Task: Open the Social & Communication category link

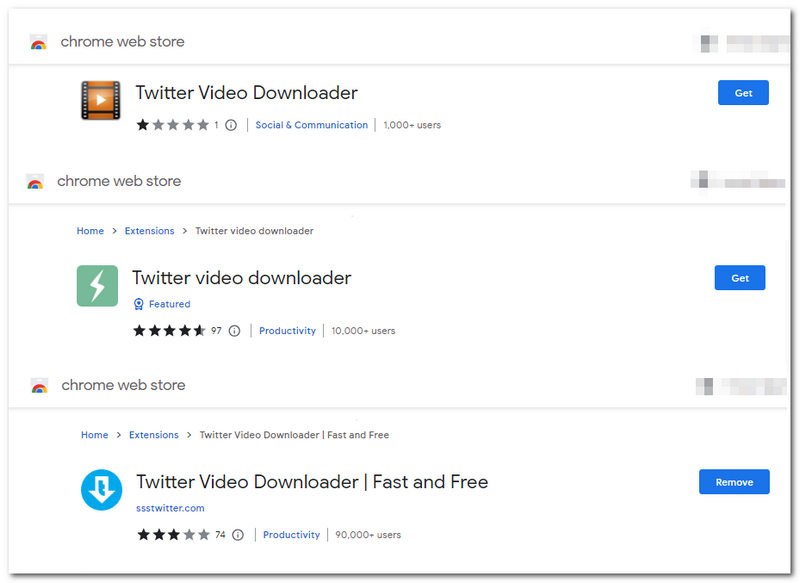Action: [311, 125]
